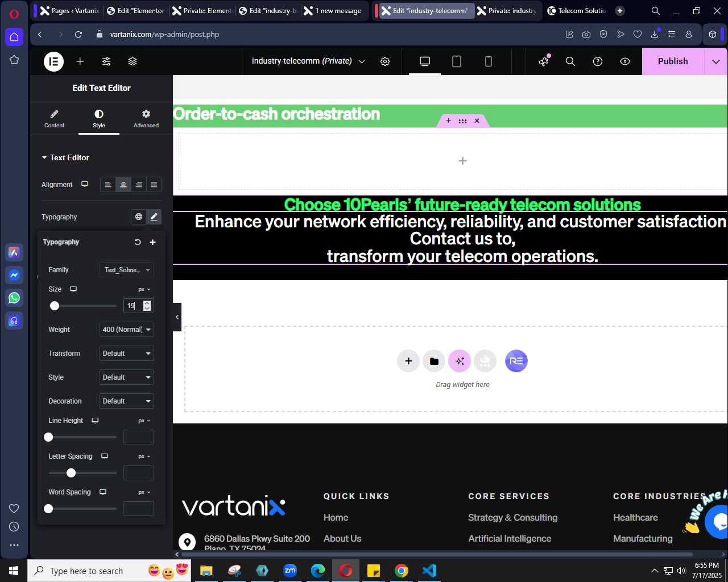Switch to Telecom Solutions browser tab

pos(577,11)
